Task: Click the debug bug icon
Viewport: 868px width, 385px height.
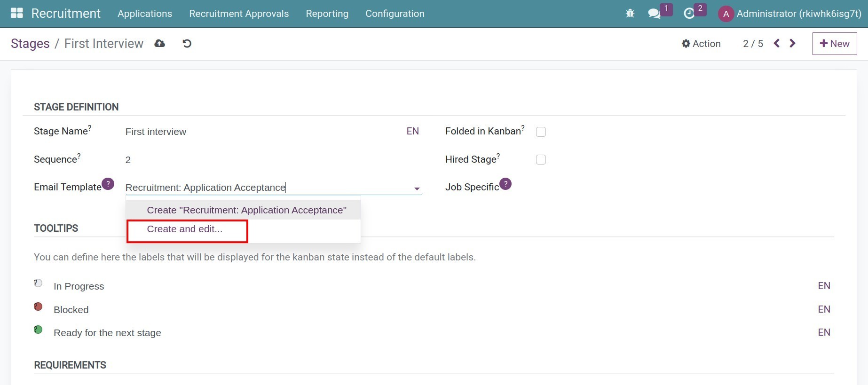Action: (x=630, y=14)
